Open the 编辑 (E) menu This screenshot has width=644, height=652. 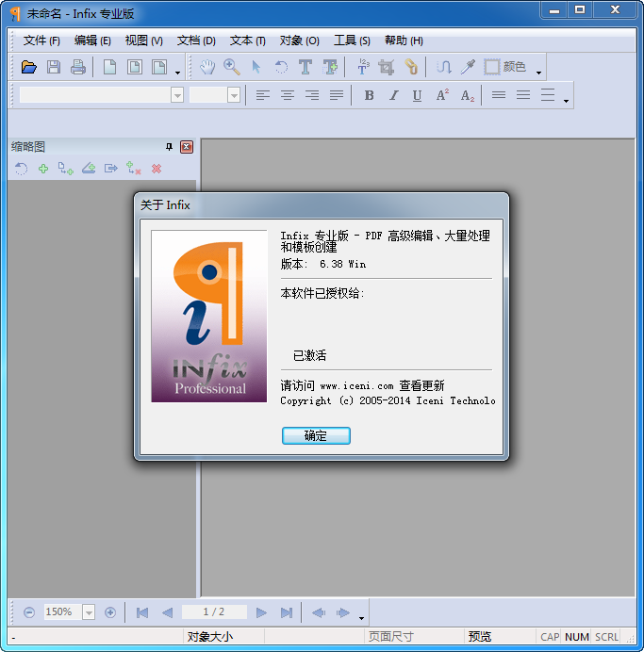click(92, 41)
